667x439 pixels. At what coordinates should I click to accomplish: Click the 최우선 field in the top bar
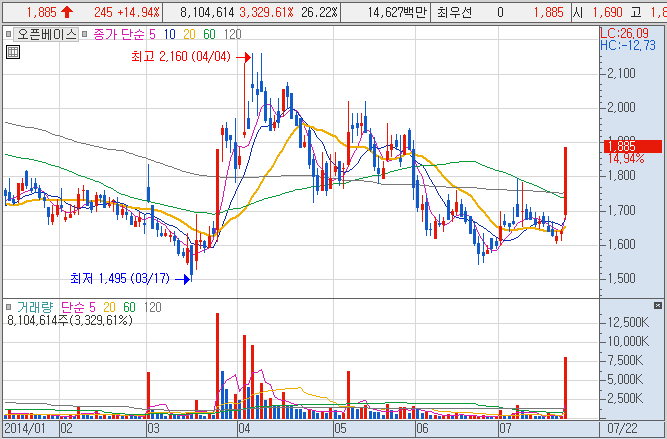click(454, 12)
